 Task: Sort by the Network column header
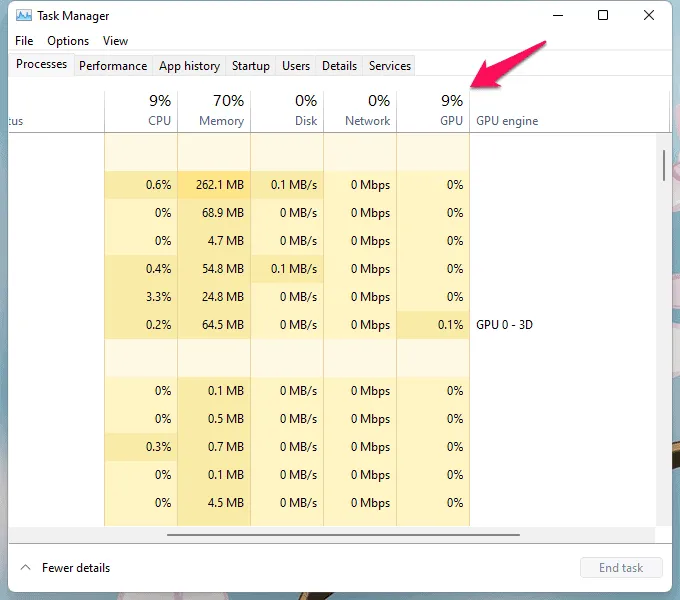(x=360, y=111)
